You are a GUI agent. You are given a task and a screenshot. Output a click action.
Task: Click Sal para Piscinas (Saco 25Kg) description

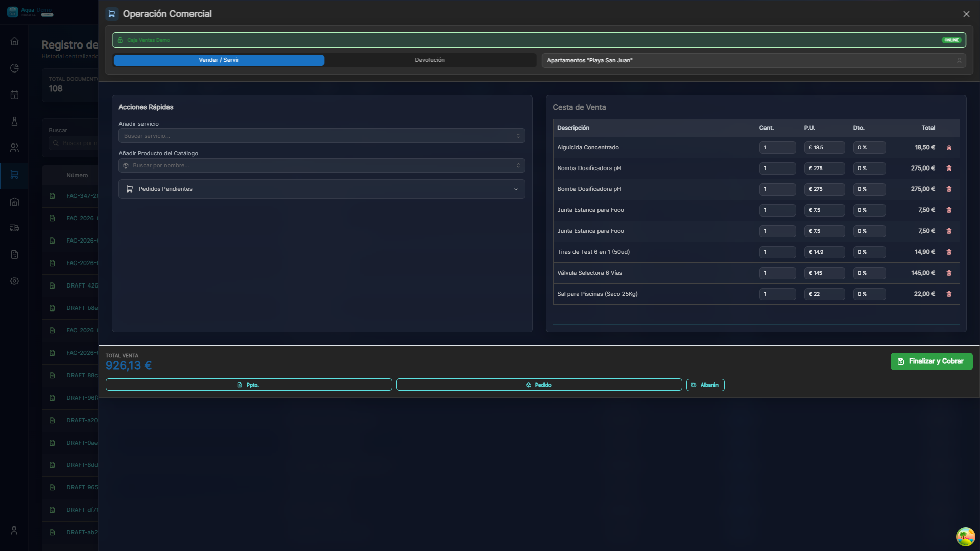[x=597, y=294]
